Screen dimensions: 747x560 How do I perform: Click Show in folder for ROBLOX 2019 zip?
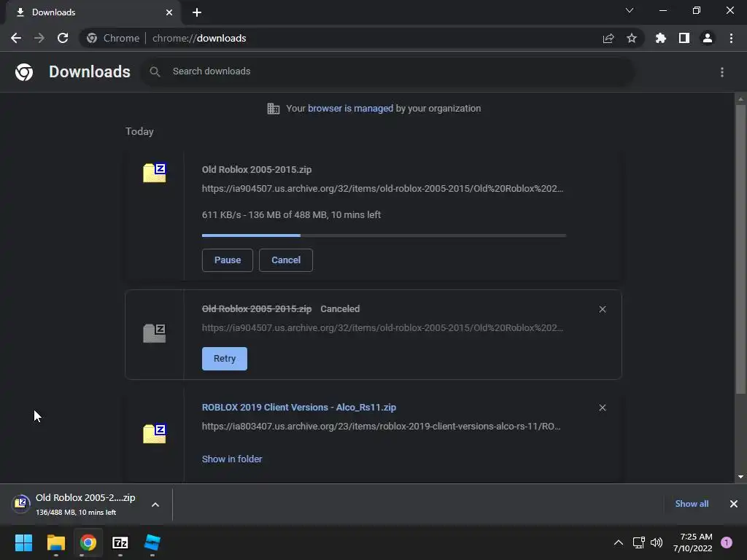[x=232, y=459]
